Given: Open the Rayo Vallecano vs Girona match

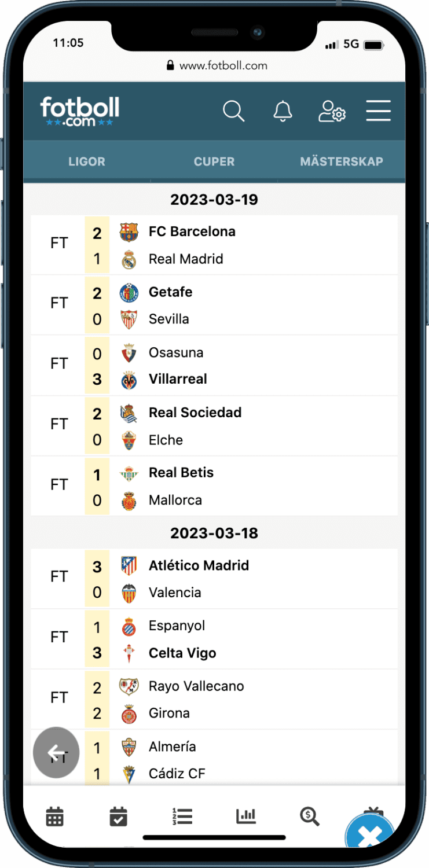Looking at the screenshot, I should point(214,699).
